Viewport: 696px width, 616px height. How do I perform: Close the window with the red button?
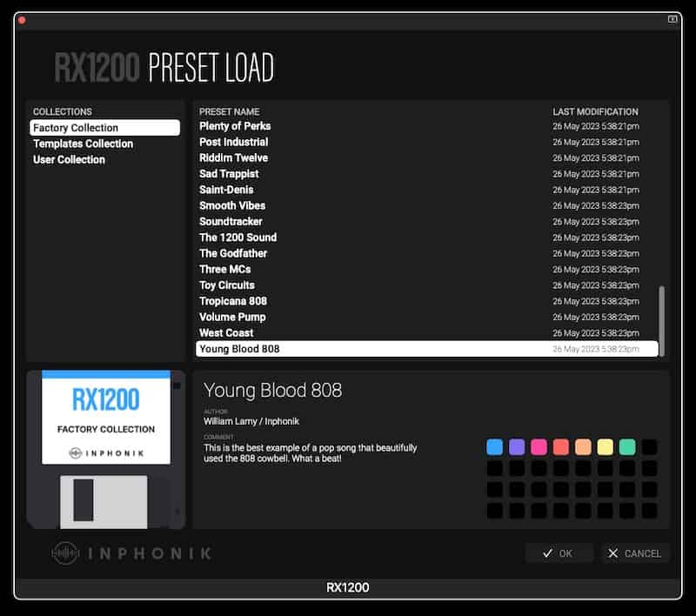click(22, 20)
